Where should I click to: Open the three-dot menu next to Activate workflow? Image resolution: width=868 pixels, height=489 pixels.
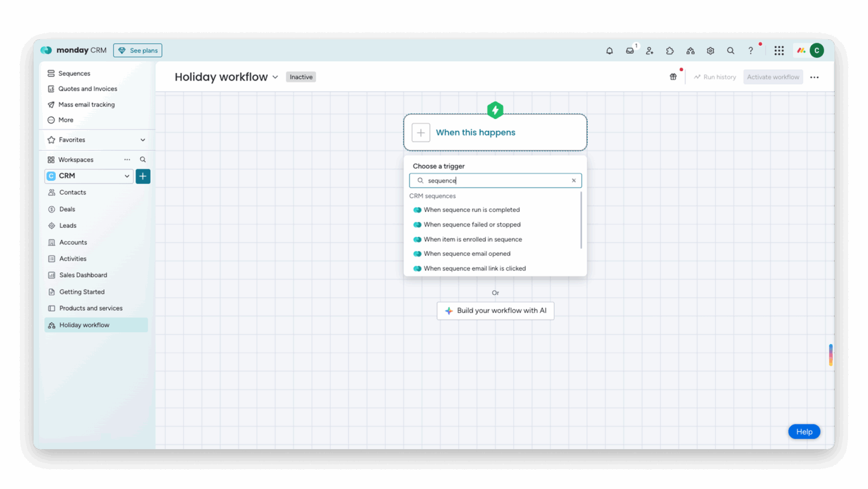pyautogui.click(x=815, y=77)
